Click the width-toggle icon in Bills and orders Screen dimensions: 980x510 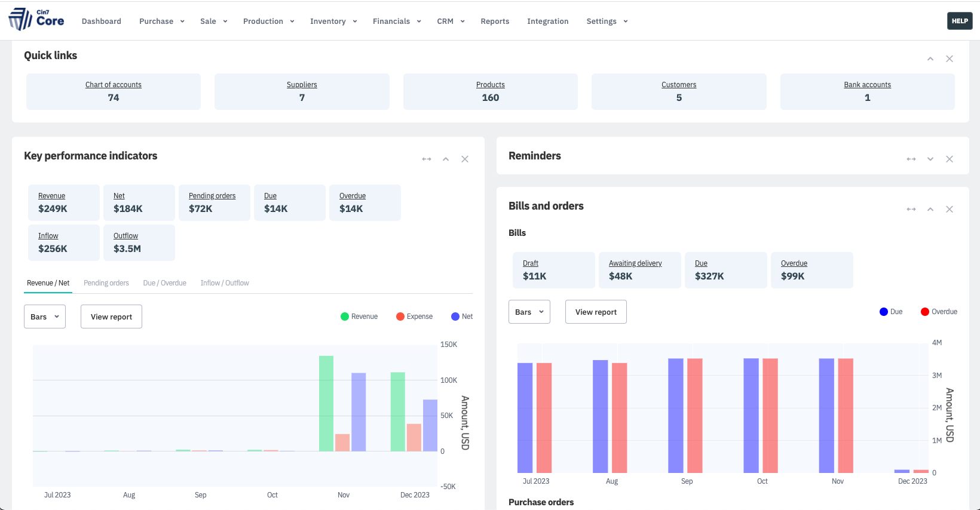[911, 209]
